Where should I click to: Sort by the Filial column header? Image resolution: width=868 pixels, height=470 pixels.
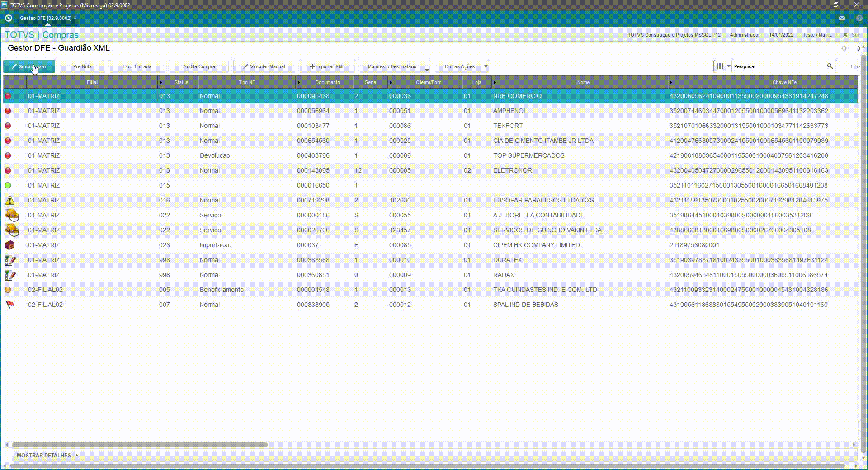[x=92, y=82]
